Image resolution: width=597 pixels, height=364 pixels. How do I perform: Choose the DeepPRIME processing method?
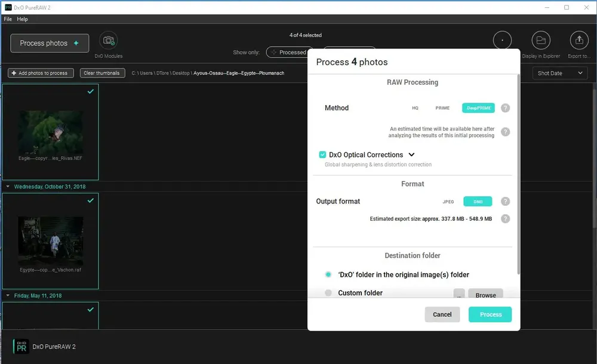[479, 108]
